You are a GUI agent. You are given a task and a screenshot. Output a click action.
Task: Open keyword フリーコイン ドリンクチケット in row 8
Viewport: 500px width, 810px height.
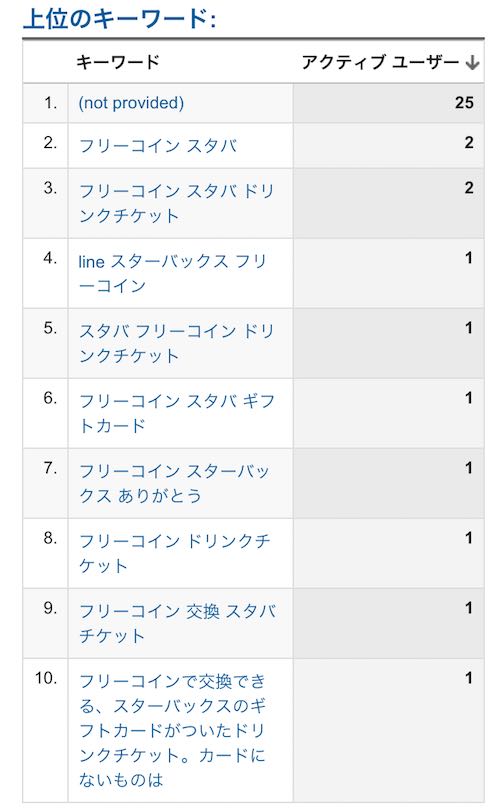175,553
